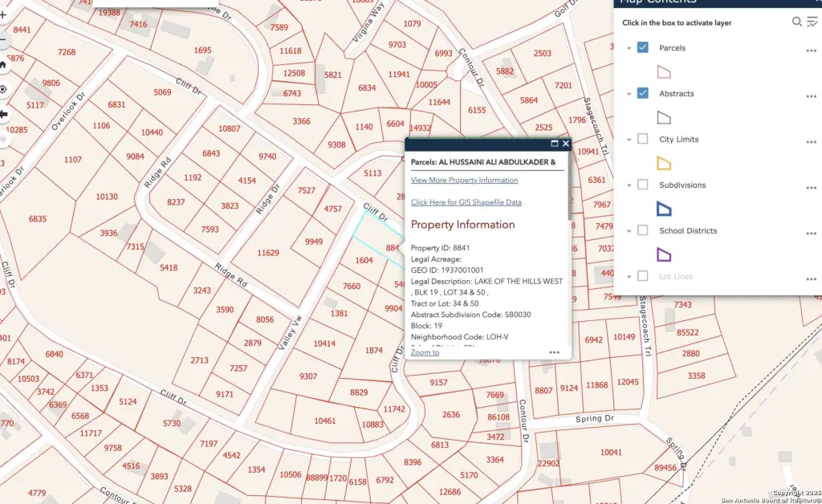Activate the my location button

(x=3, y=89)
